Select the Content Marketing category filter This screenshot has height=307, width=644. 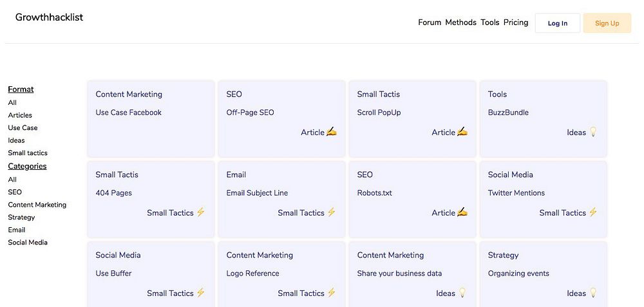coord(37,205)
